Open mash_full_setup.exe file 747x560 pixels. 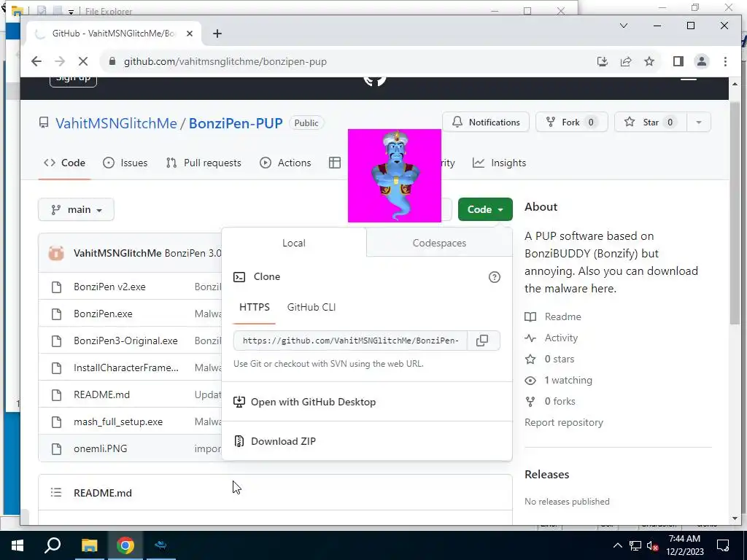point(118,422)
